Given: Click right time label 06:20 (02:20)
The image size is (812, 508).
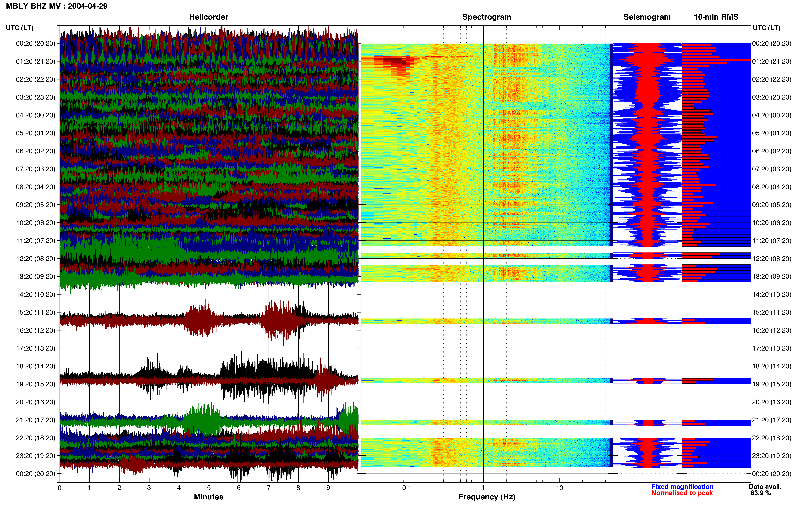Looking at the screenshot, I should pos(772,151).
